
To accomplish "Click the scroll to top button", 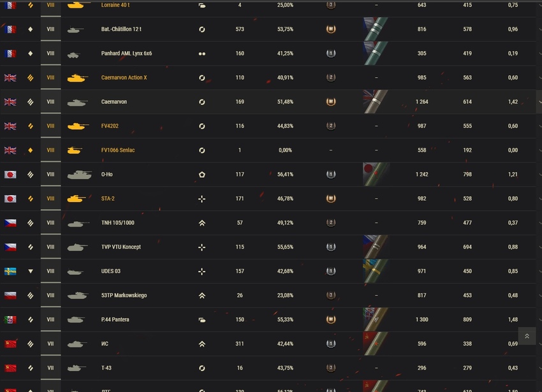I will coord(527,336).
